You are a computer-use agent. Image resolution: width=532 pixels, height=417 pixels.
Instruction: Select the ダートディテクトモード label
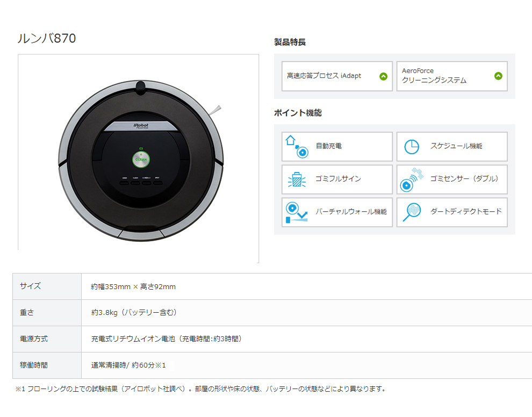pyautogui.click(x=466, y=212)
